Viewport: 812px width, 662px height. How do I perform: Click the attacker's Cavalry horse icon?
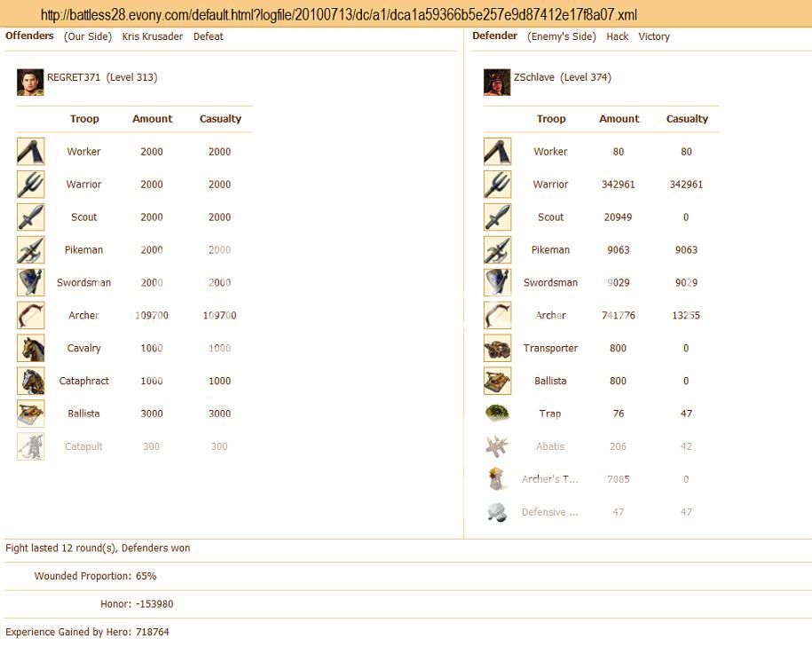tap(30, 349)
